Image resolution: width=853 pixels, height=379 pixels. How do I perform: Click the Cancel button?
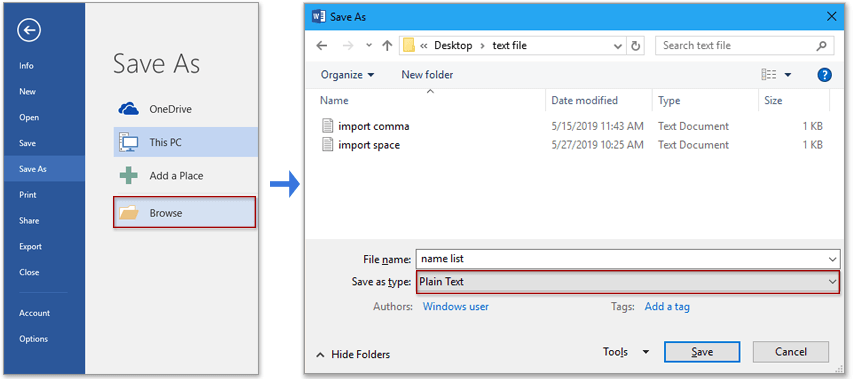pyautogui.click(x=790, y=352)
